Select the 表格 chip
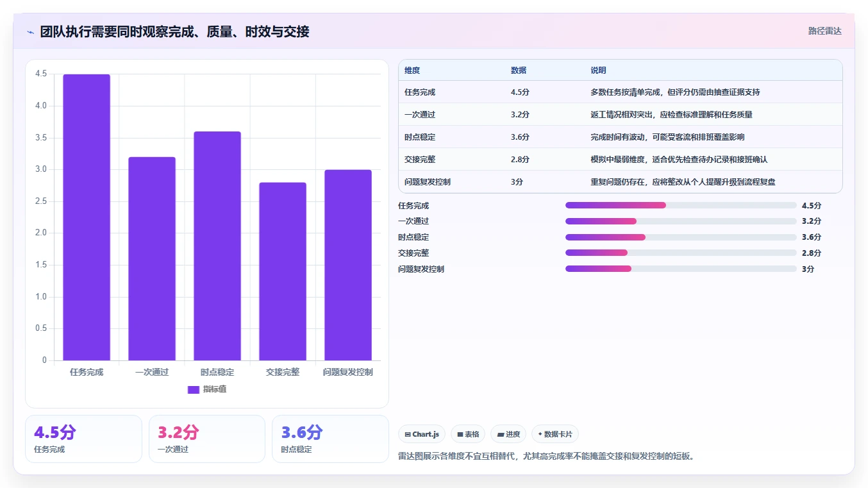Viewport: 868px width, 488px height. 468,434
